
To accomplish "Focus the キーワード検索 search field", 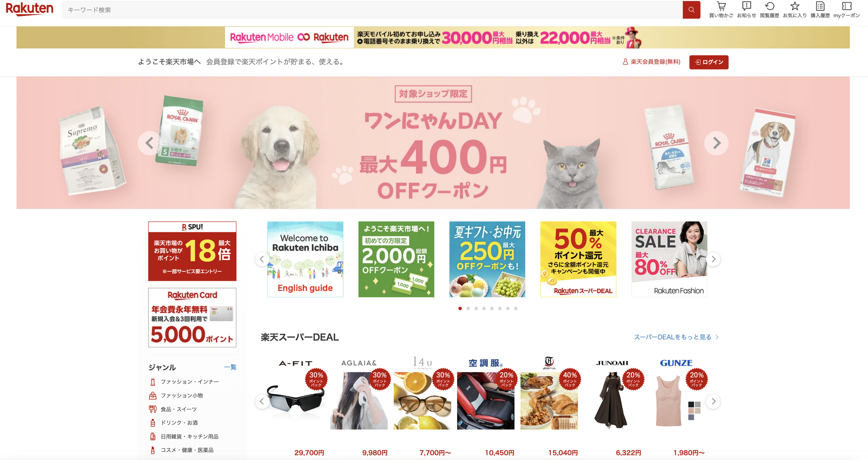I will [x=372, y=10].
